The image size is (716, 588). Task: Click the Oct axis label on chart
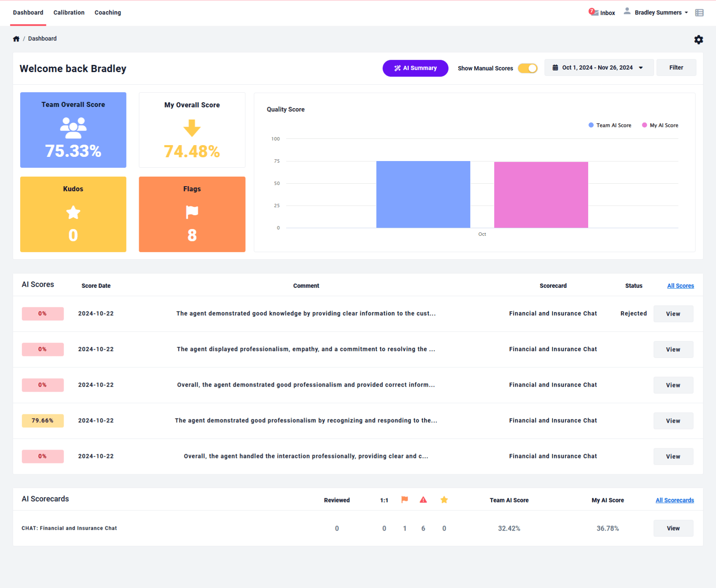tap(482, 234)
